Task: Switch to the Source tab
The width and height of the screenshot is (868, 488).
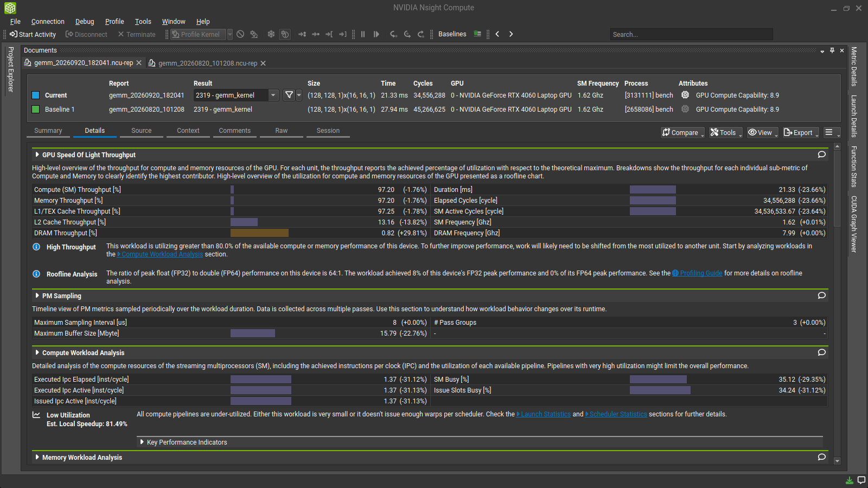Action: click(142, 131)
